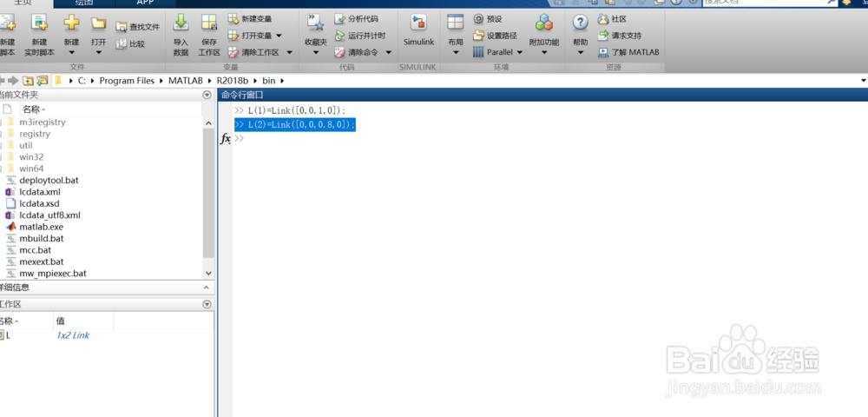Open the 当前文件夹 panel actions menu
The image size is (868, 417).
(207, 95)
